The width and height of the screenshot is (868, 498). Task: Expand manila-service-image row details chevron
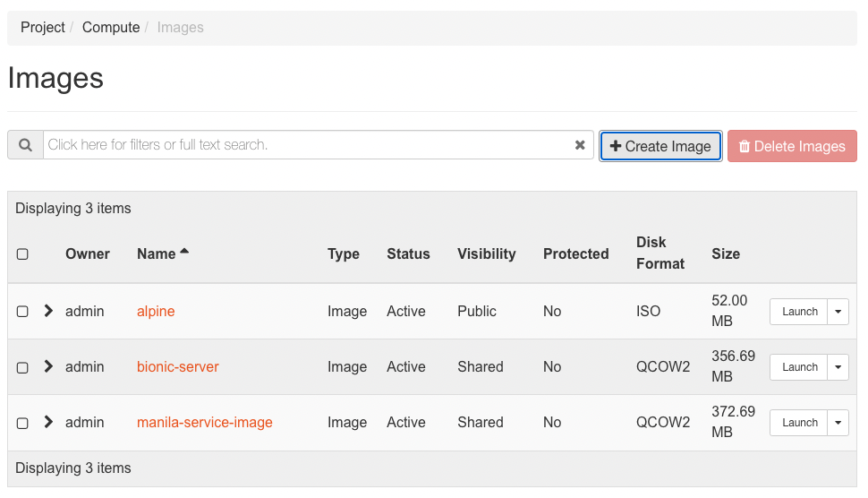pyautogui.click(x=48, y=422)
